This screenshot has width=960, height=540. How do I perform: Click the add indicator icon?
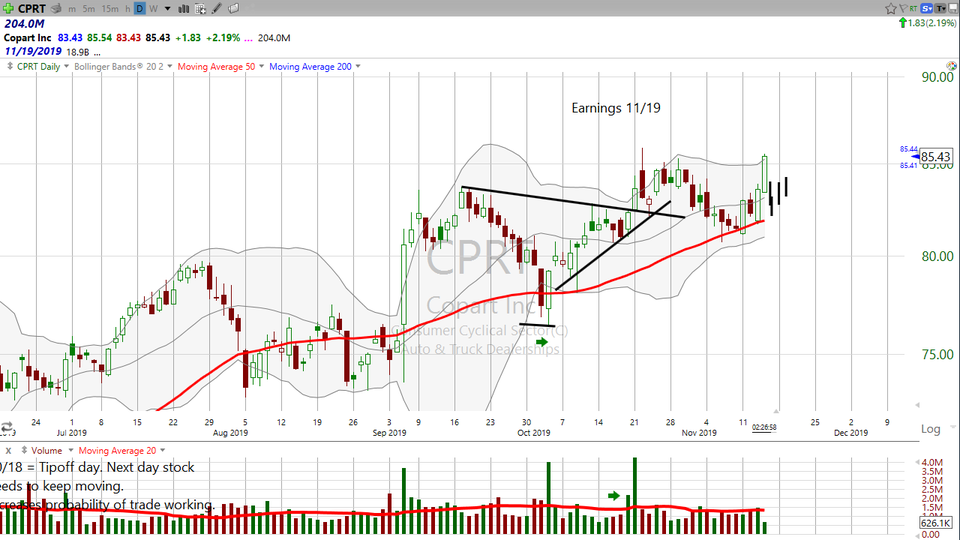tap(200, 9)
